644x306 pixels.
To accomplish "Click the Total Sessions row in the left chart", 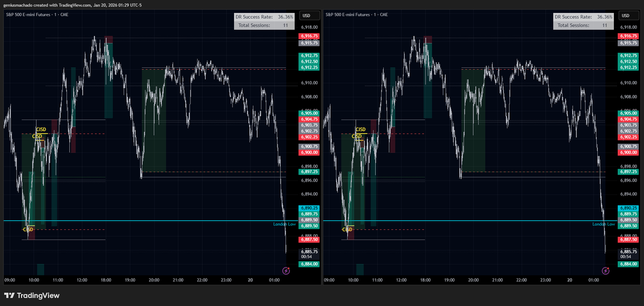I will (x=265, y=25).
